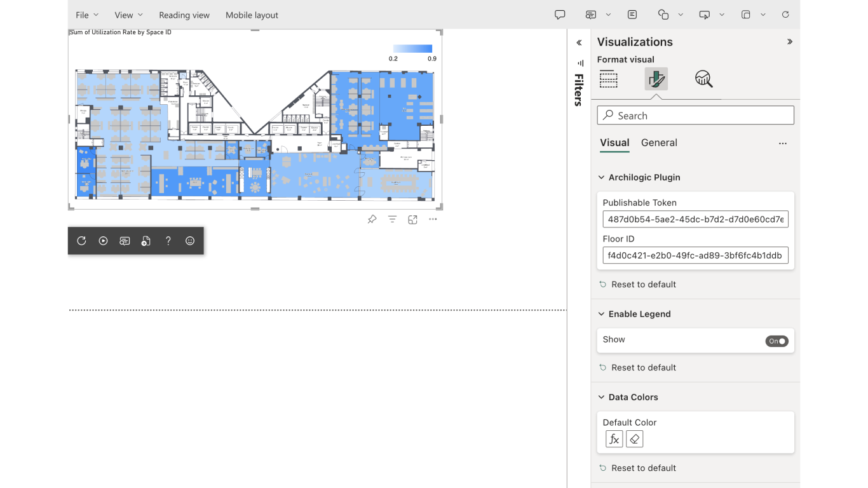Open the comments speech bubble icon

[x=560, y=15]
